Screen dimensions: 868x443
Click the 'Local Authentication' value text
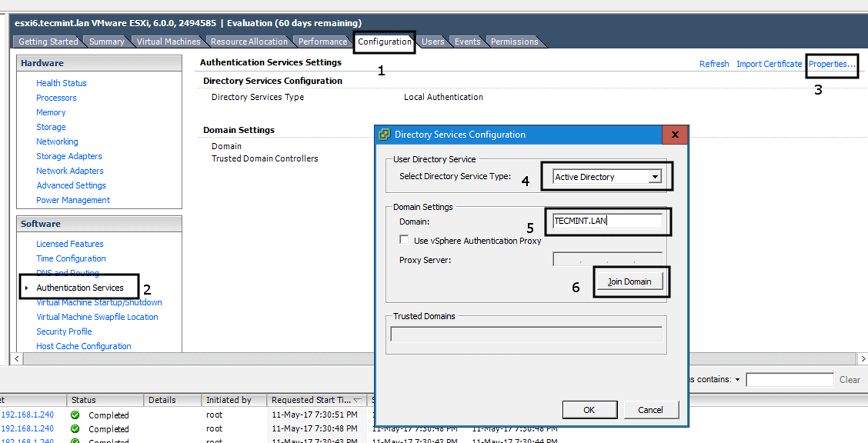pyautogui.click(x=443, y=97)
